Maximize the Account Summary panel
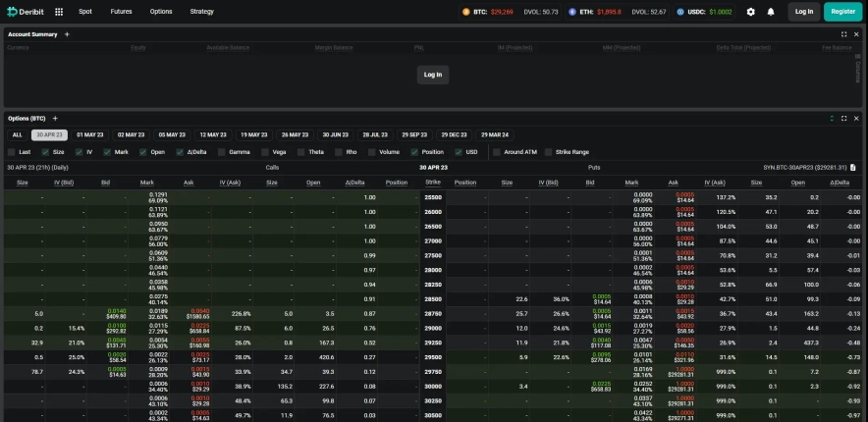868x422 pixels. coord(843,34)
